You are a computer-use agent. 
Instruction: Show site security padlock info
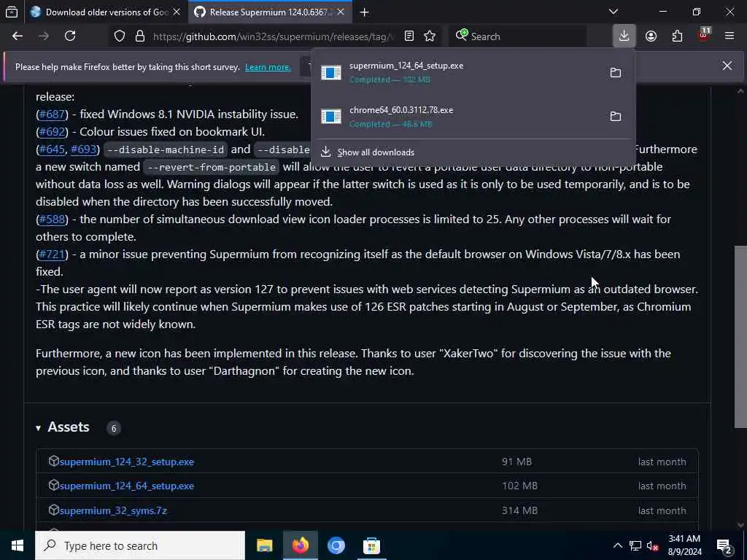[139, 36]
